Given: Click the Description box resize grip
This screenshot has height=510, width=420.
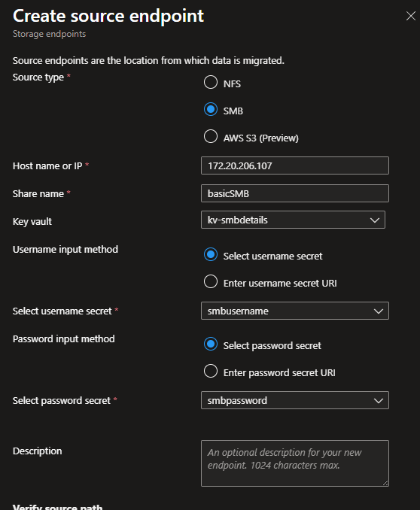Looking at the screenshot, I should pos(385,483).
